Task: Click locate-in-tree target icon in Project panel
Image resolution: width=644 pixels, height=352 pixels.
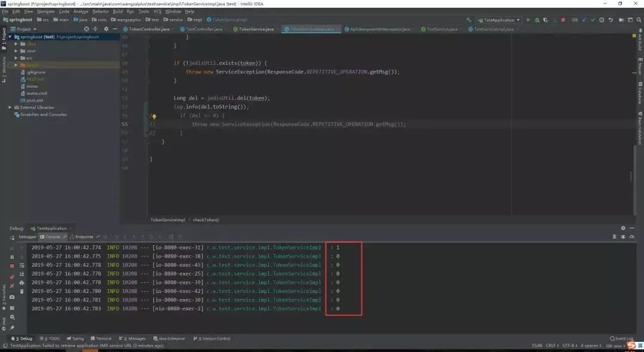Action: tap(86, 29)
